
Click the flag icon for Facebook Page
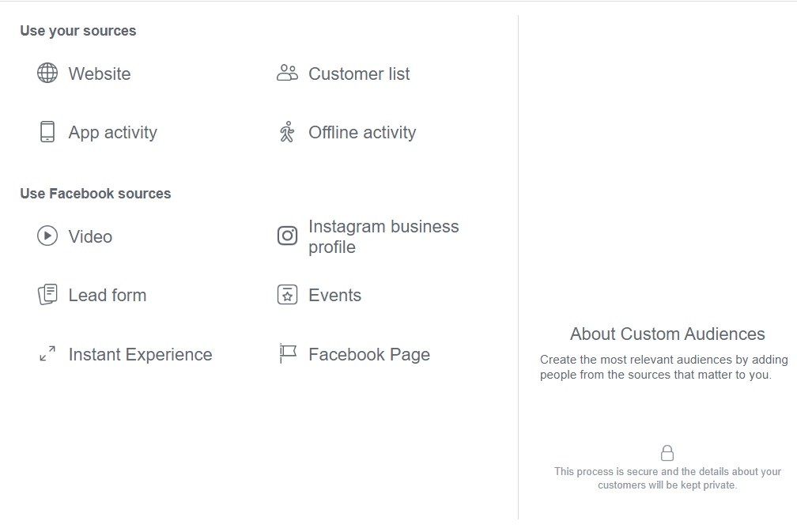(288, 353)
